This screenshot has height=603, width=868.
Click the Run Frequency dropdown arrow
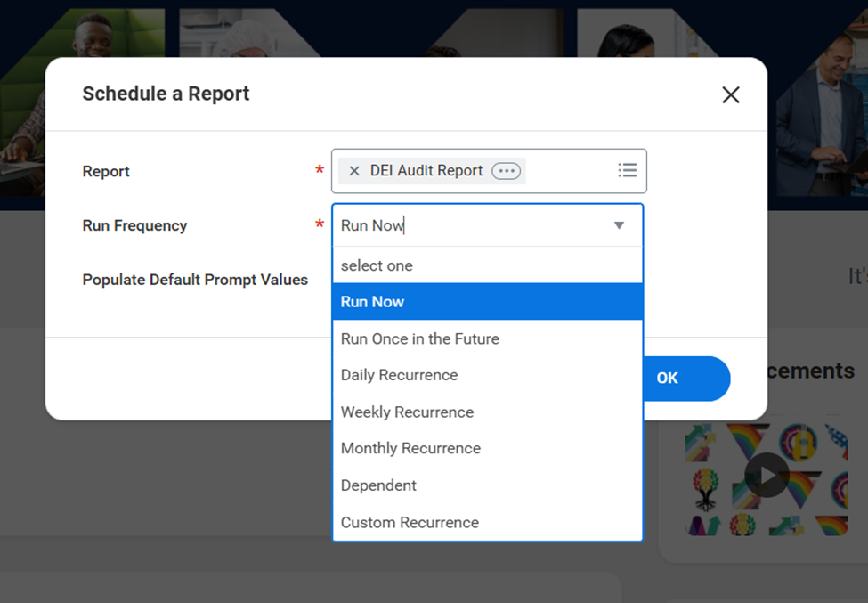(x=619, y=225)
